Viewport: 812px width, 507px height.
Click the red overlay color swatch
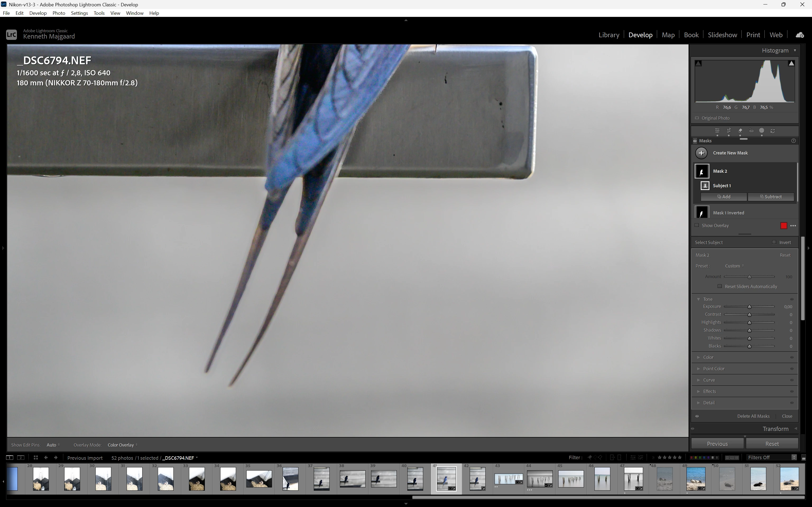[784, 226]
